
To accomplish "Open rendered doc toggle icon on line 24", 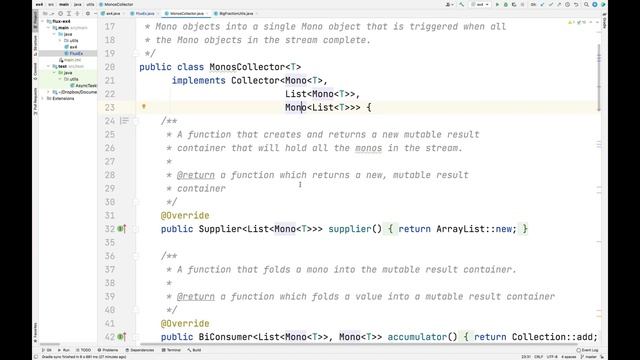I will [124, 121].
